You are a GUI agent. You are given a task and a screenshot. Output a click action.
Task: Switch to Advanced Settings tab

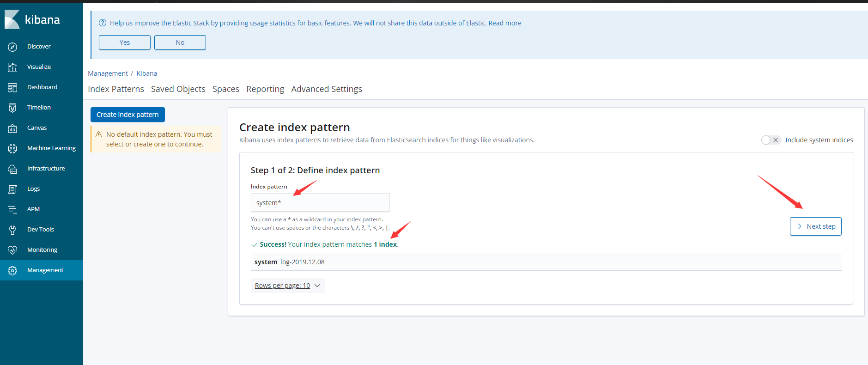pos(327,89)
